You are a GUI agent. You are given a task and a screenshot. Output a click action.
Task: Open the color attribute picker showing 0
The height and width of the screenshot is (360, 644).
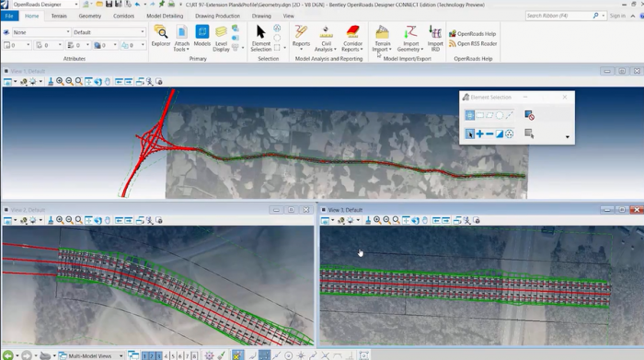point(17,45)
